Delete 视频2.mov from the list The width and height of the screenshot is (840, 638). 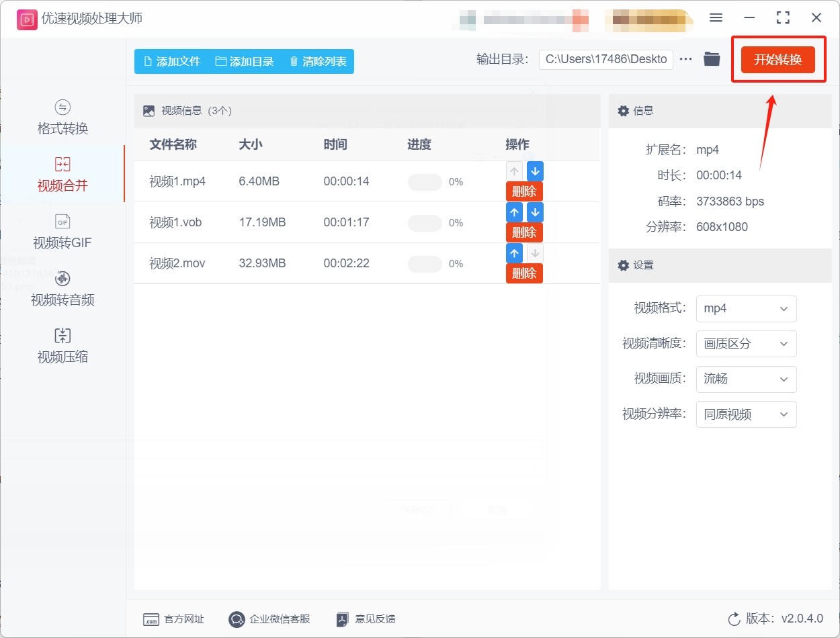click(524, 273)
